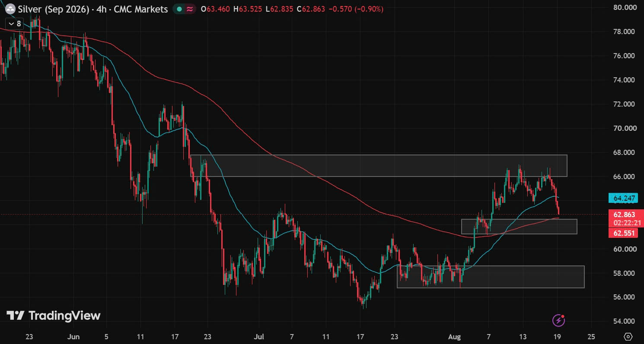This screenshot has width=644, height=344.
Task: Click the 13 date label on the time axis
Action: coord(523,337)
